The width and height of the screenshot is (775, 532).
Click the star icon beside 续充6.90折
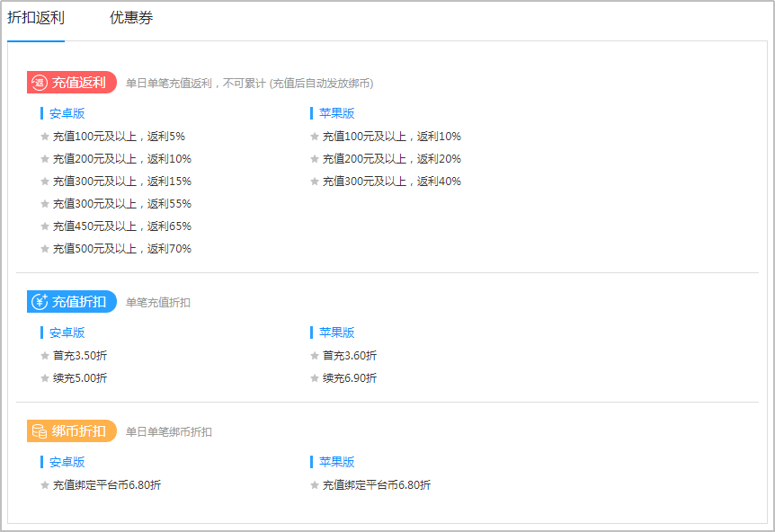point(315,378)
